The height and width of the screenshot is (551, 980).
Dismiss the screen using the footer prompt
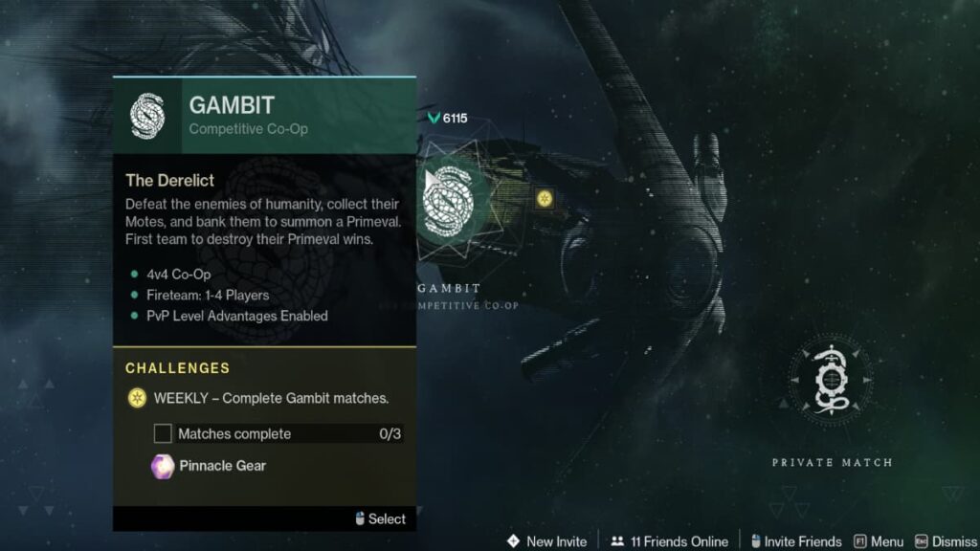coord(946,541)
